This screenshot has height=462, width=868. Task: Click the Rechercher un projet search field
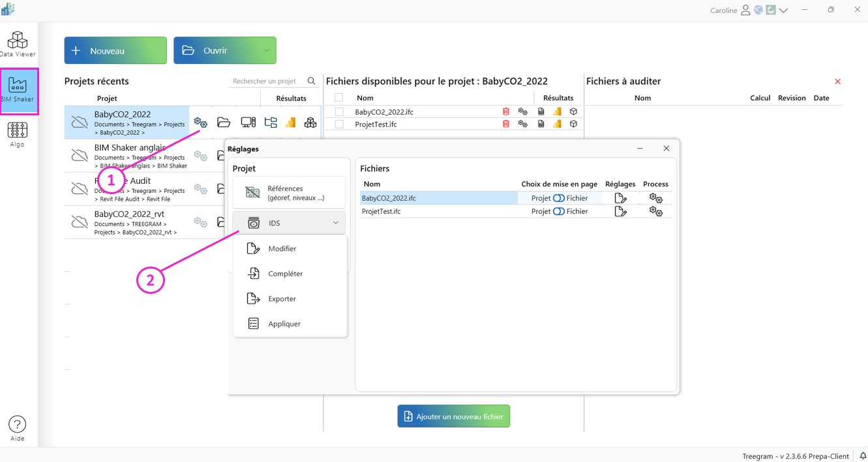click(267, 81)
